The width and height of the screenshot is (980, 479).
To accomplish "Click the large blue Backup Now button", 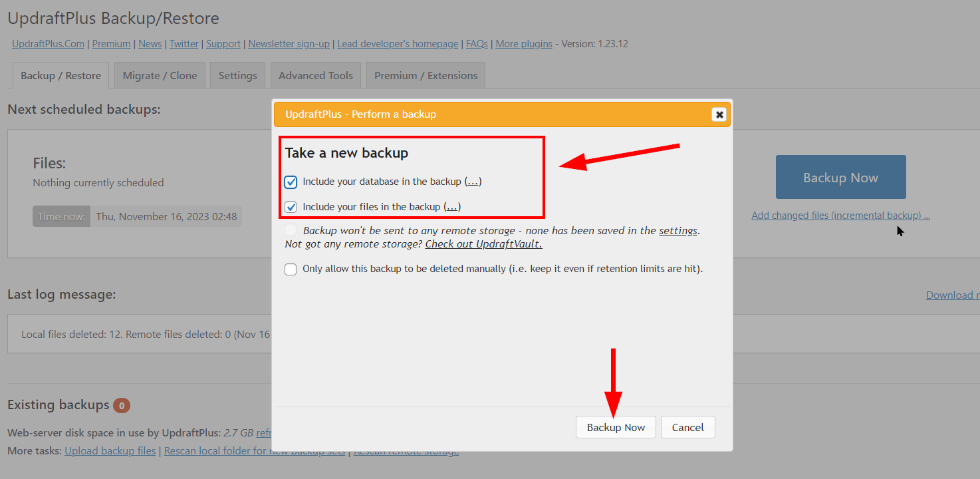I will [x=840, y=177].
